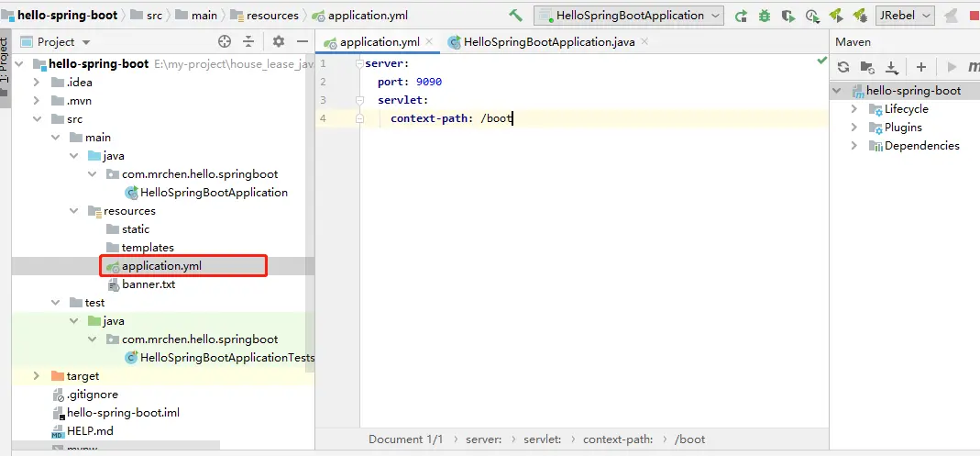Close the application.yml tab
Image resolution: width=980 pixels, height=456 pixels.
[x=429, y=41]
